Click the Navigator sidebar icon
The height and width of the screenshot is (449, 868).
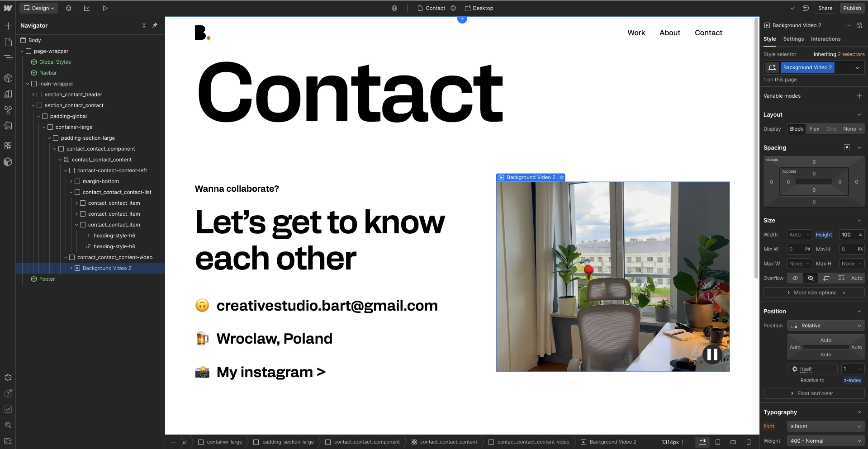(8, 58)
